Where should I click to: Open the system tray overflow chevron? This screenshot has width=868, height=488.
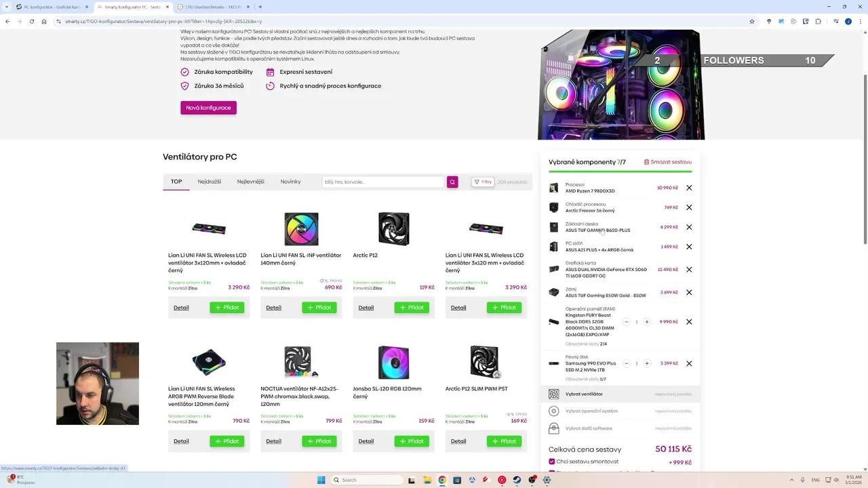[x=792, y=480]
